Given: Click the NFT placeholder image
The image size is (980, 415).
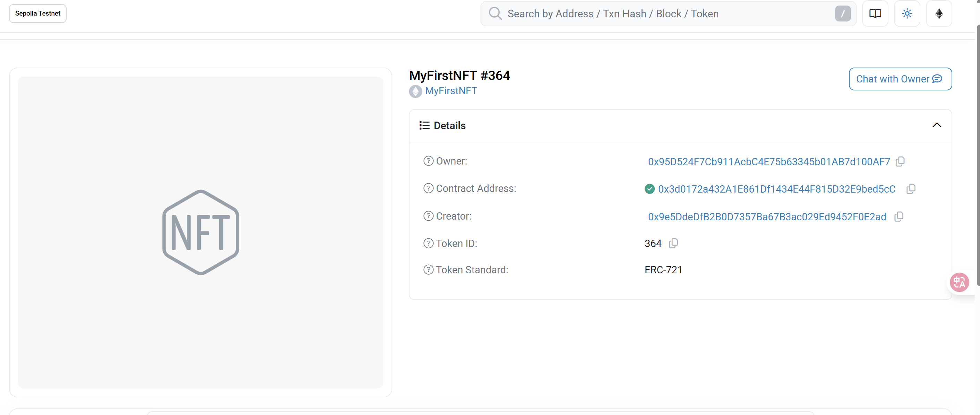Looking at the screenshot, I should coord(200,232).
